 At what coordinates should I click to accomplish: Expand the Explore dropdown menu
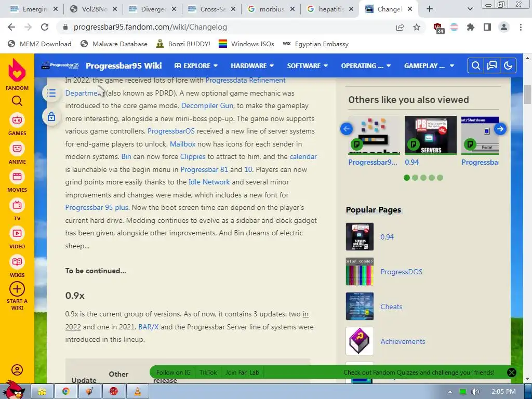point(196,65)
